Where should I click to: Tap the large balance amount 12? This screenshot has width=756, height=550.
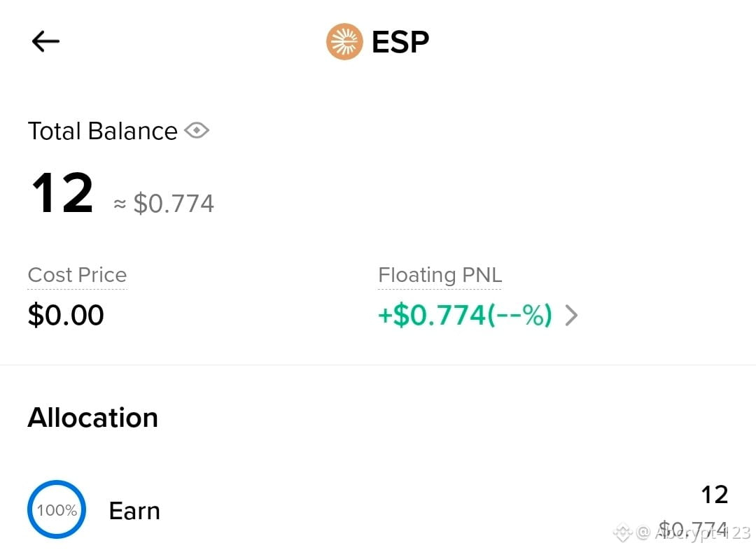pos(62,193)
